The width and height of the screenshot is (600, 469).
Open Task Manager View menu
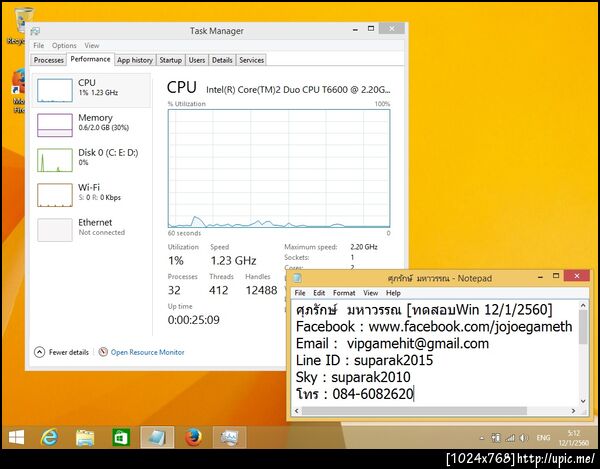92,46
